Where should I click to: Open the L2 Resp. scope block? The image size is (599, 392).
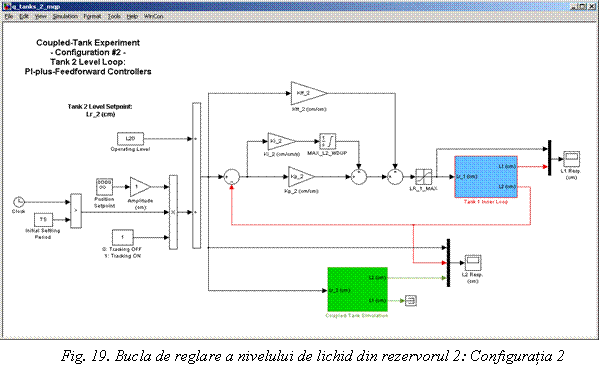tap(473, 263)
